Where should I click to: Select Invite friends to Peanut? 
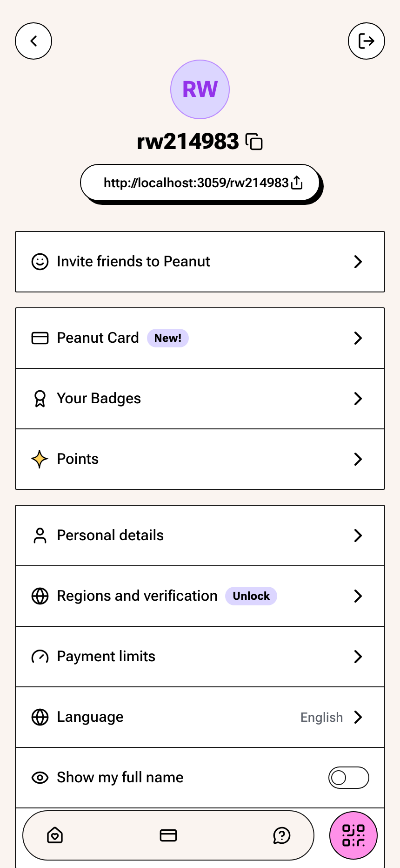(200, 262)
